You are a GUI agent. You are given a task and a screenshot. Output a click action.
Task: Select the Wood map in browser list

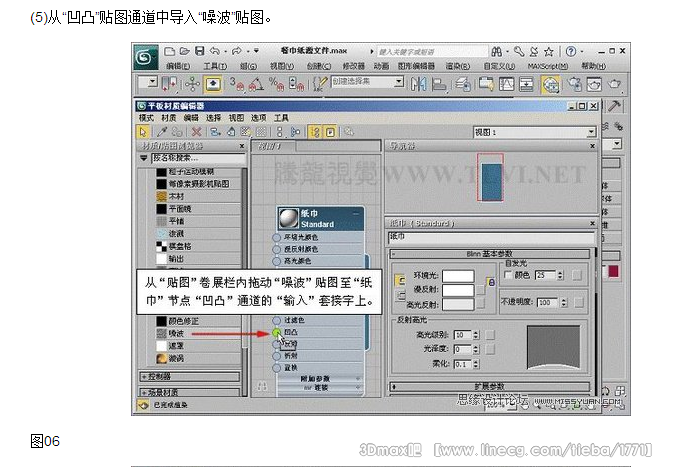pos(198,196)
